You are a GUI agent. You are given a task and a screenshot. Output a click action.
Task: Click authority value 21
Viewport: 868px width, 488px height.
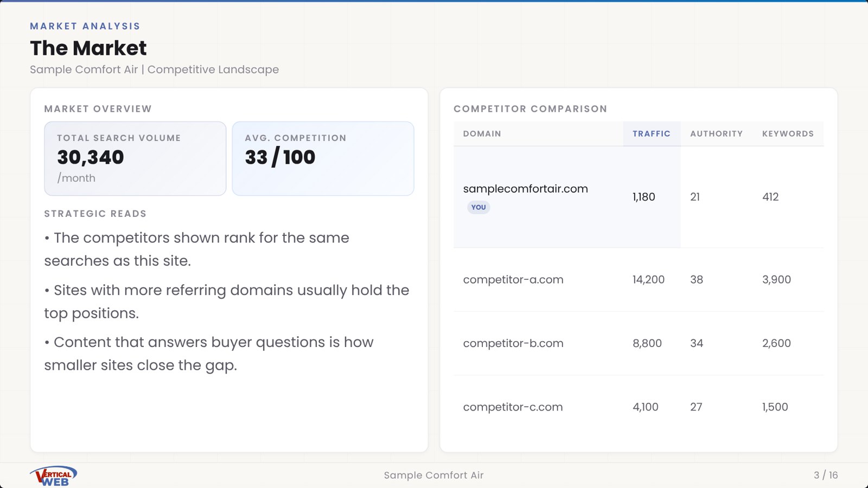pos(695,197)
